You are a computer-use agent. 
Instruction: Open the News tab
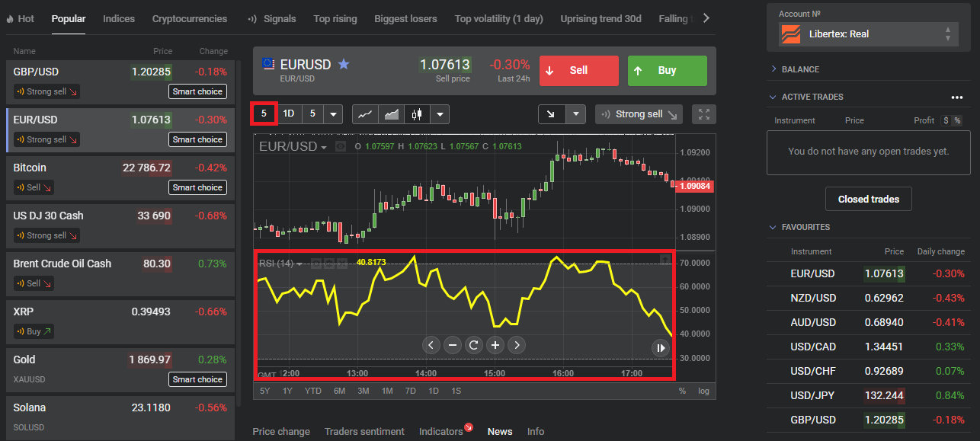[x=499, y=431]
